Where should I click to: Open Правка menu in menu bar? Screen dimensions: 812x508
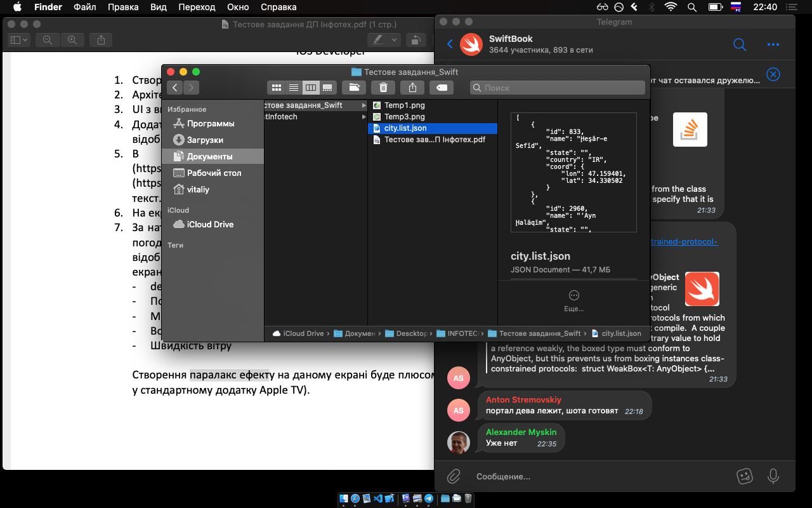(123, 7)
